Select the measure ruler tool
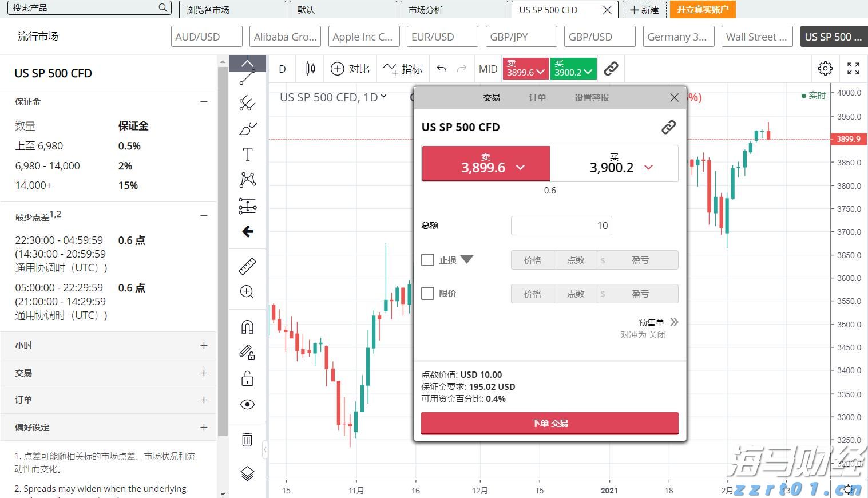 pyautogui.click(x=247, y=266)
